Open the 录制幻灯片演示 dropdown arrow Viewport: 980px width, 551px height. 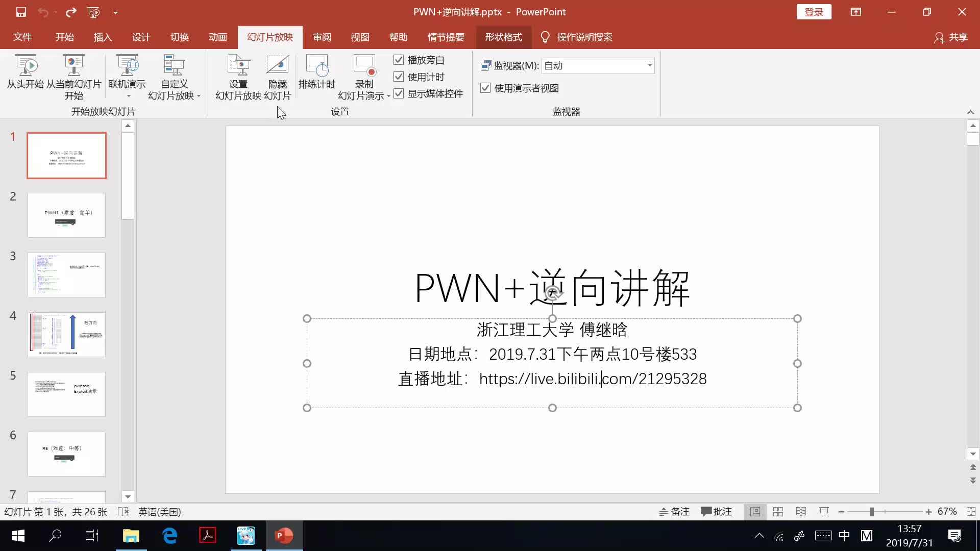coord(389,95)
